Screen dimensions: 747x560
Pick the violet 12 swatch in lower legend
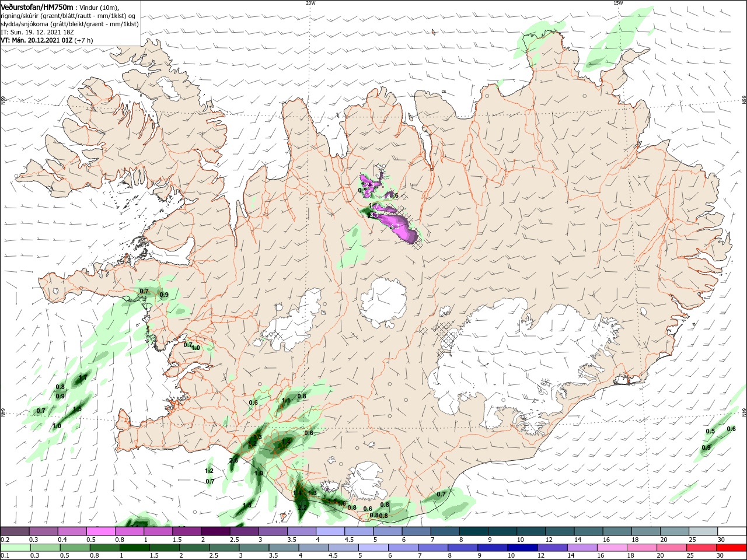tap(551, 548)
